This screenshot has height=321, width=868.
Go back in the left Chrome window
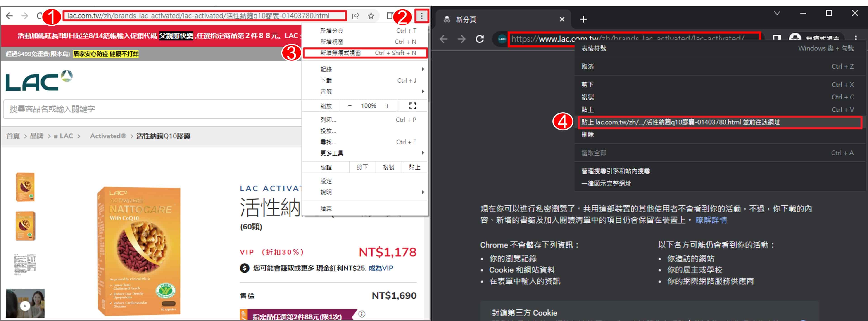[x=10, y=16]
